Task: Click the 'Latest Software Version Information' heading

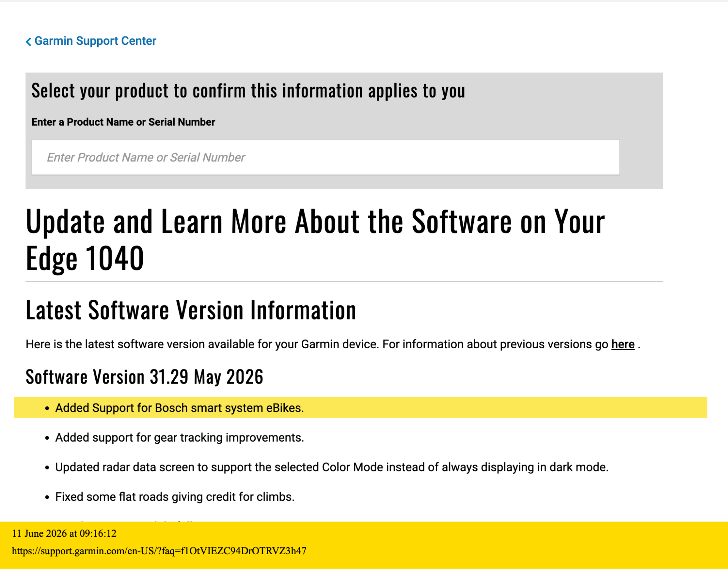Action: [191, 310]
